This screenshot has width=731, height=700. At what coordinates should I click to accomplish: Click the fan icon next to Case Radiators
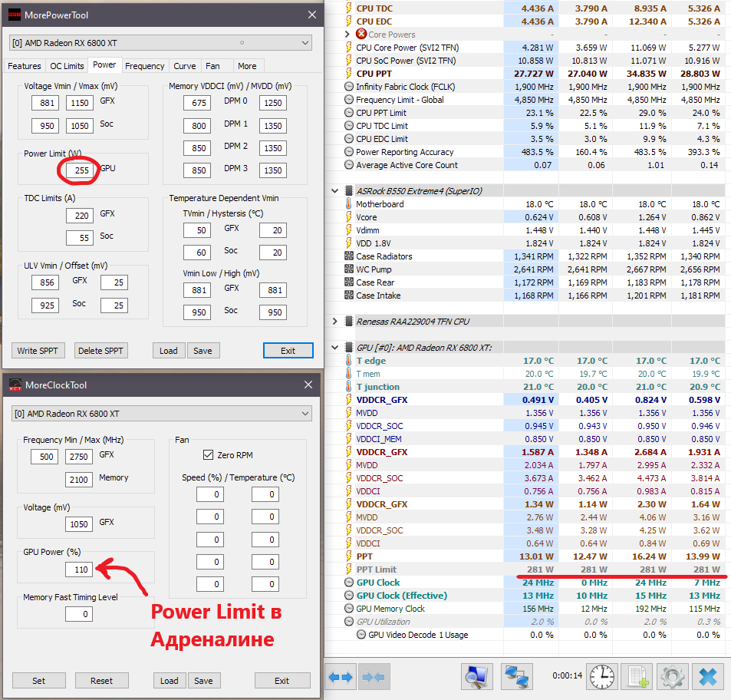[x=349, y=256]
